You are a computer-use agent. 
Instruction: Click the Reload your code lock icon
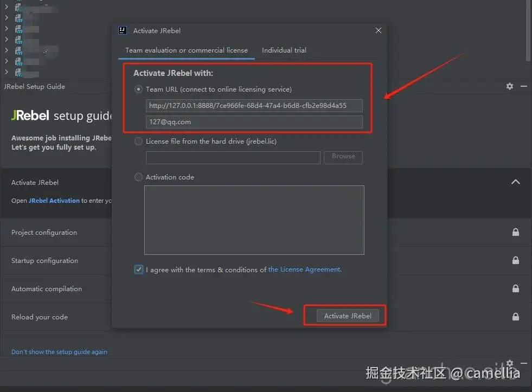515,317
